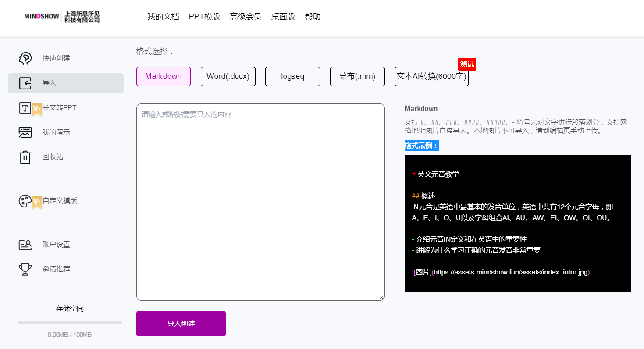Open the 高级会员 page
This screenshot has width=644, height=349.
(246, 16)
